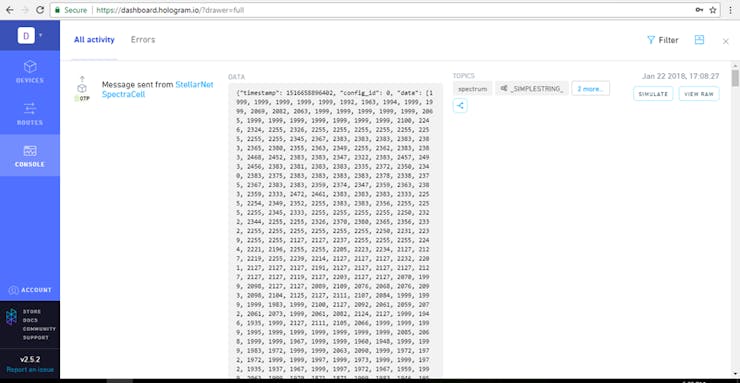Open the StellarNet SpectraCell device link
740x383 pixels.
(158, 89)
